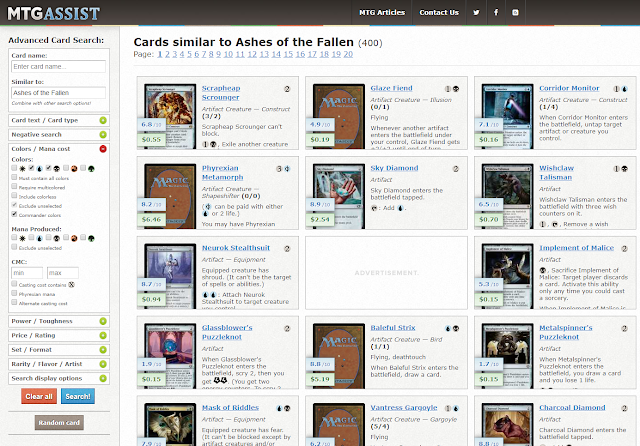640x446 pixels.
Task: Open Vantress Gargoyle card link
Action: point(404,408)
